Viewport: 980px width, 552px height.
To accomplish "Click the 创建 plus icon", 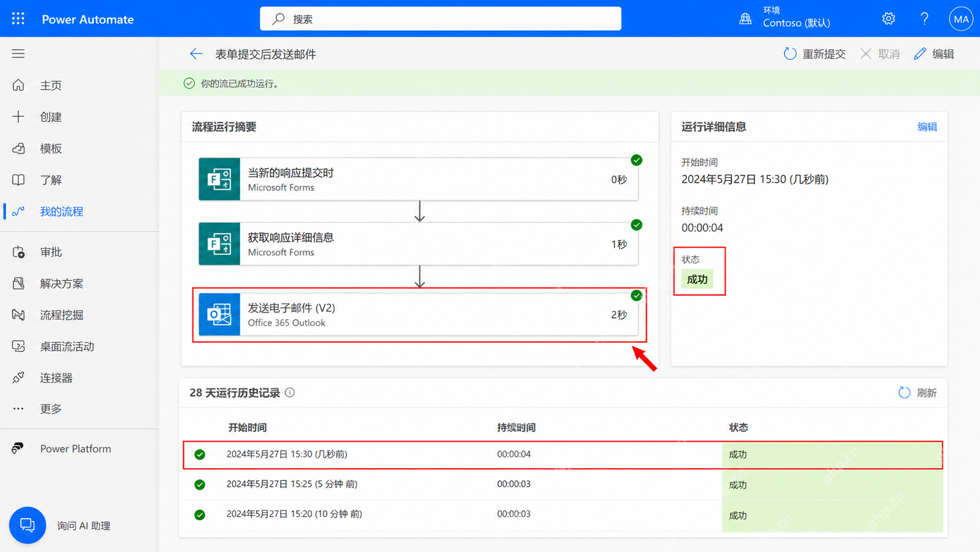I will tap(18, 117).
